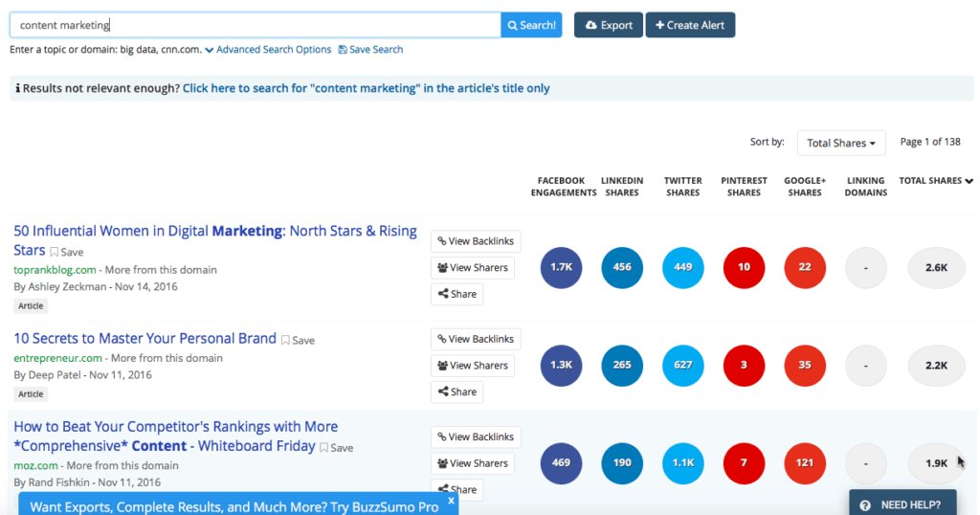Image resolution: width=980 pixels, height=515 pixels.
Task: Save the Whiteboard Friday article
Action: click(x=336, y=448)
